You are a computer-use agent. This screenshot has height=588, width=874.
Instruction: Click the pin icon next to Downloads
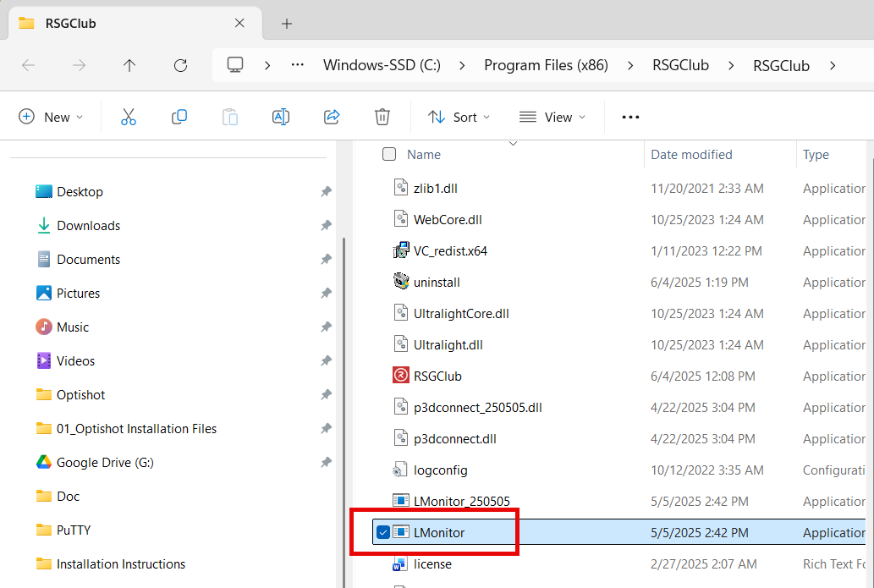tap(326, 226)
